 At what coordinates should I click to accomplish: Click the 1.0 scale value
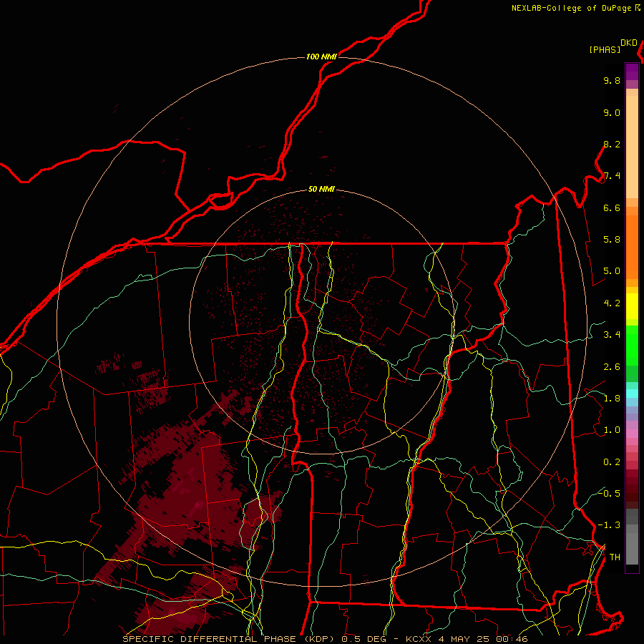coord(612,430)
